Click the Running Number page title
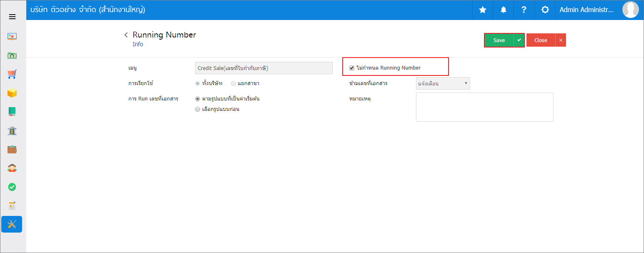Image resolution: width=644 pixels, height=253 pixels. coord(164,35)
